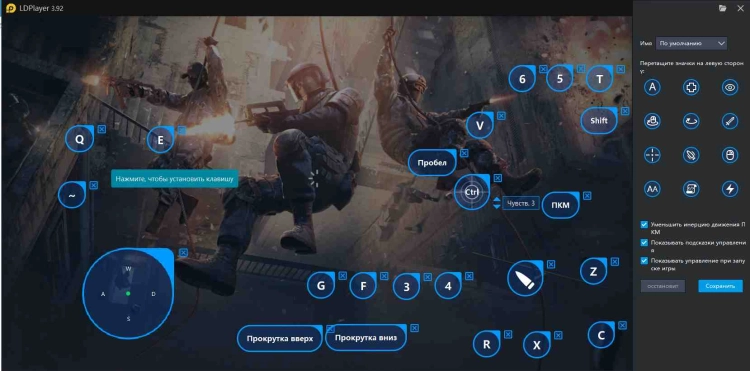The height and width of the screenshot is (371, 750).
Task: Remove the F key mapping
Action: coord(384,276)
